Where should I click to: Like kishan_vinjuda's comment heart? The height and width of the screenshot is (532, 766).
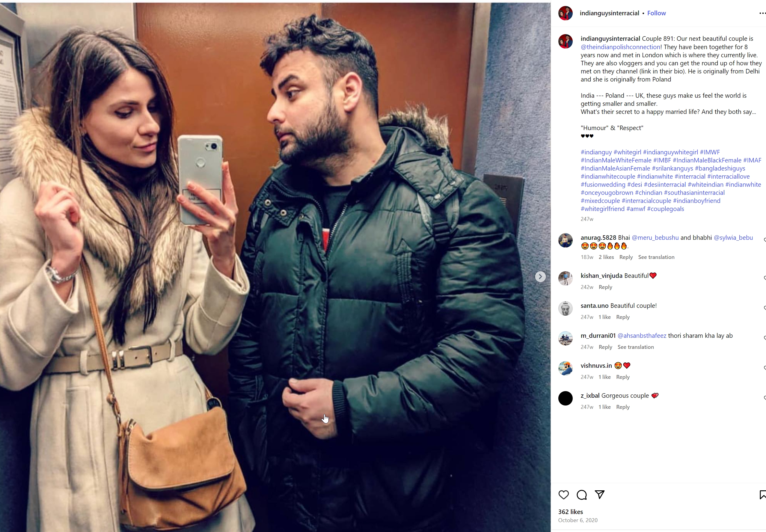coord(764,278)
